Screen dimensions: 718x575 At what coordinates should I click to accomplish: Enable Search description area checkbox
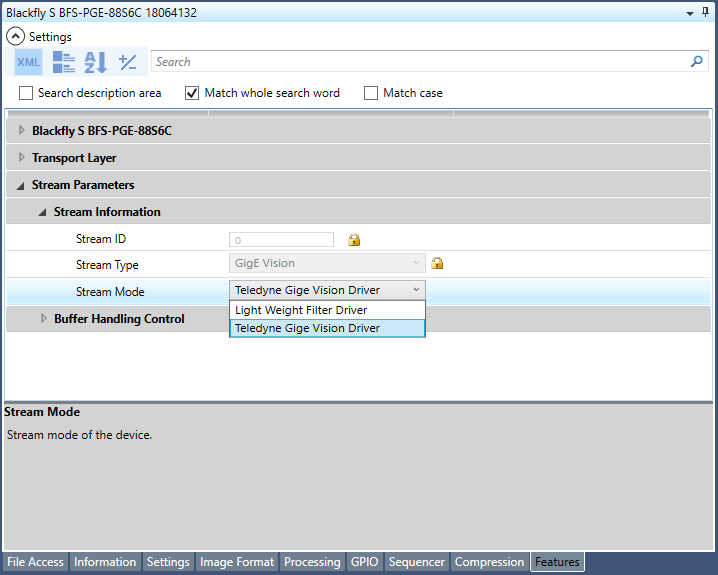[x=26, y=93]
